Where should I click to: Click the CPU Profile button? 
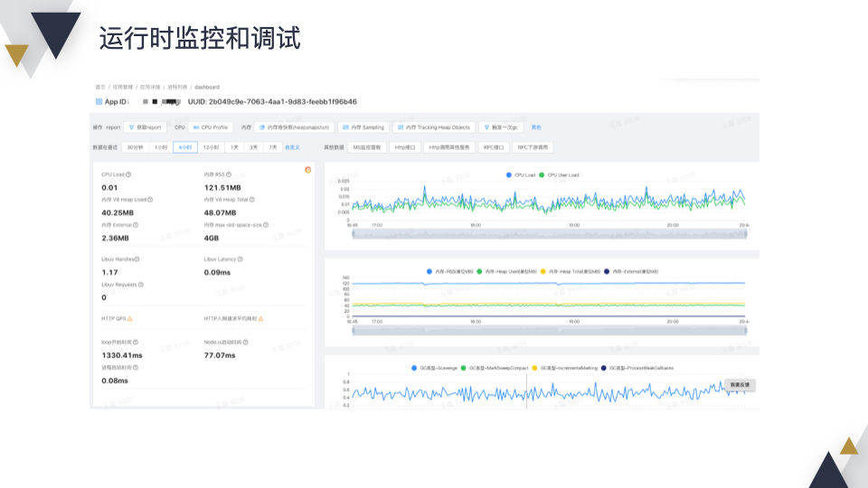click(x=211, y=127)
